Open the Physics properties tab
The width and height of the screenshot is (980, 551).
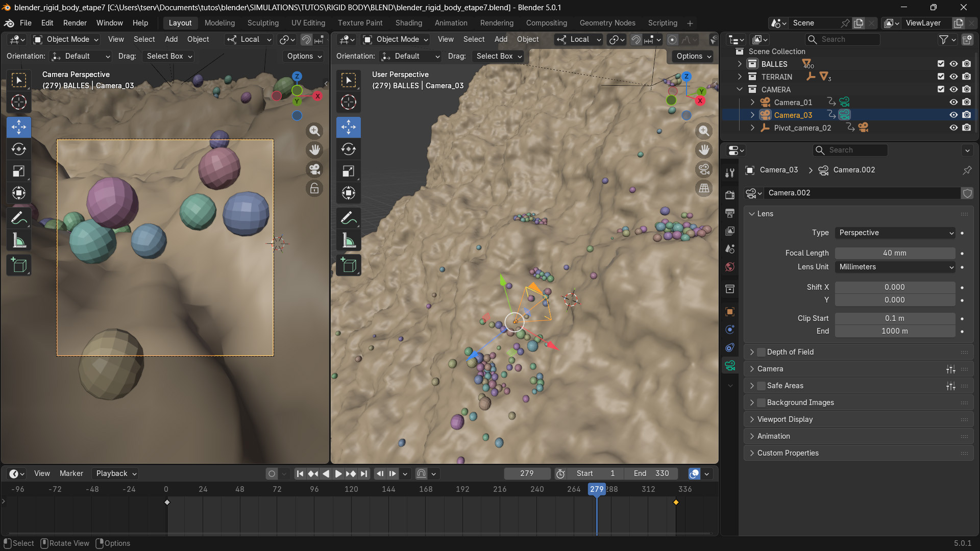point(730,330)
